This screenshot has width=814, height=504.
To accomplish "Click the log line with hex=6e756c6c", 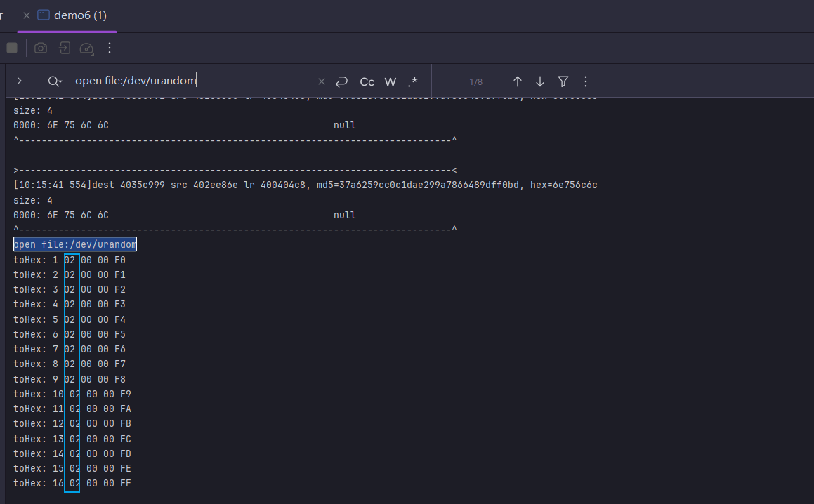I will (306, 185).
